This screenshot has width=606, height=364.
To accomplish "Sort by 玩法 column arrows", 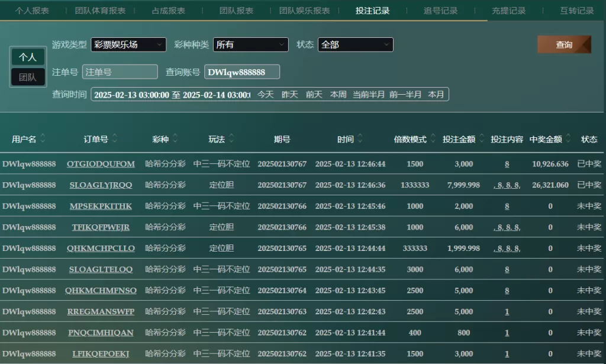I will pos(231,138).
